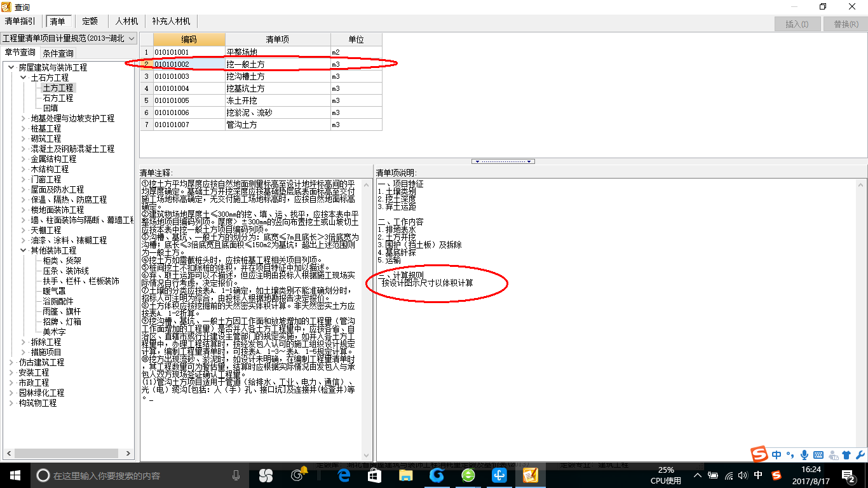The height and width of the screenshot is (488, 868).
Task: Toggle punctuation mode on Sogou IME toolbar
Action: point(791,454)
